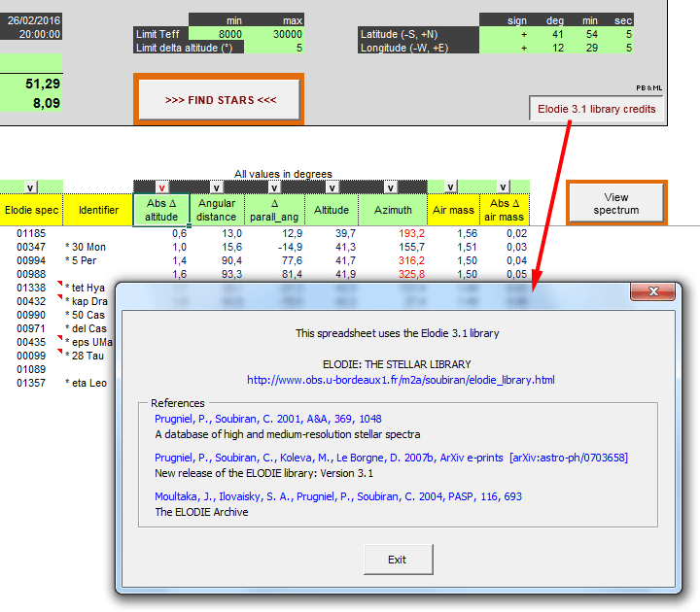The height and width of the screenshot is (612, 700).
Task: Select the value cell 8,09
Action: [x=31, y=103]
